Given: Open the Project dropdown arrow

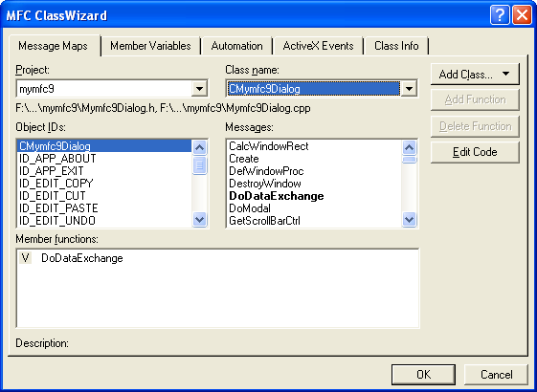Looking at the screenshot, I should pos(199,89).
